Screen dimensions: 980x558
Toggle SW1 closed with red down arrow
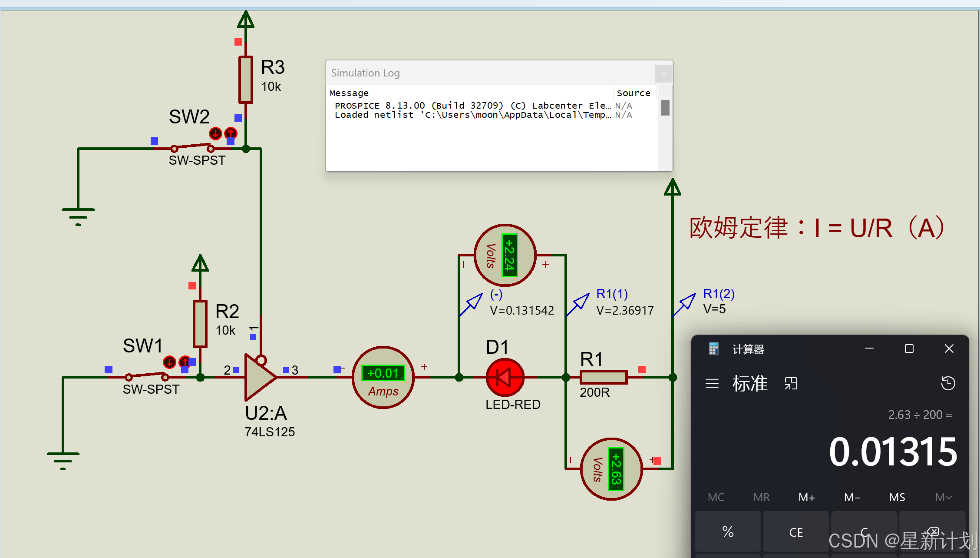pos(169,362)
